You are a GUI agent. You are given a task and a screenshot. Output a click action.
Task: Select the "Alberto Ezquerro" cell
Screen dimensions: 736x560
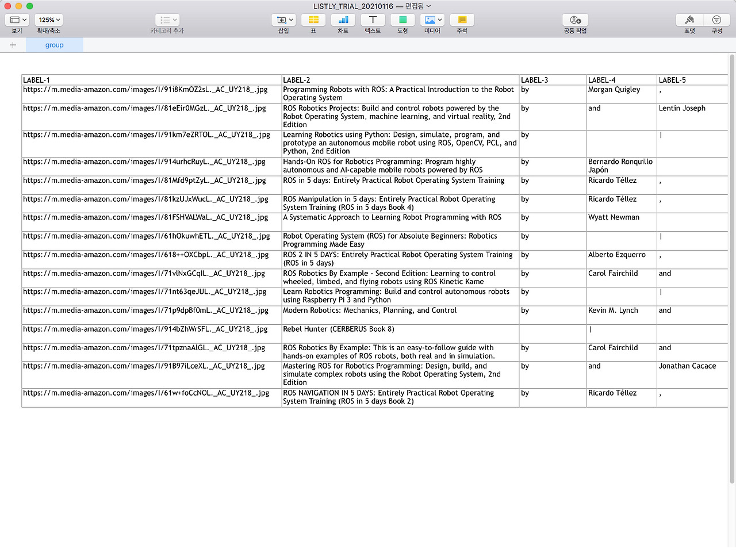tap(622, 259)
